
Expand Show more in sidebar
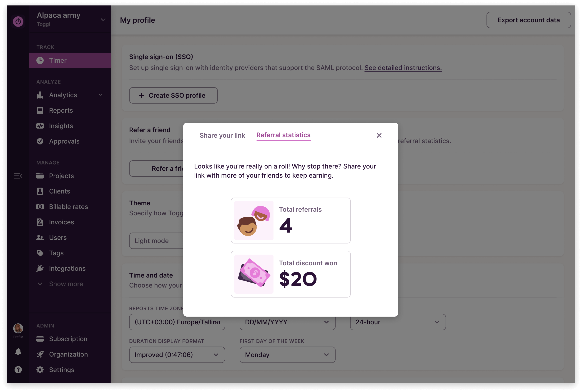pyautogui.click(x=66, y=284)
